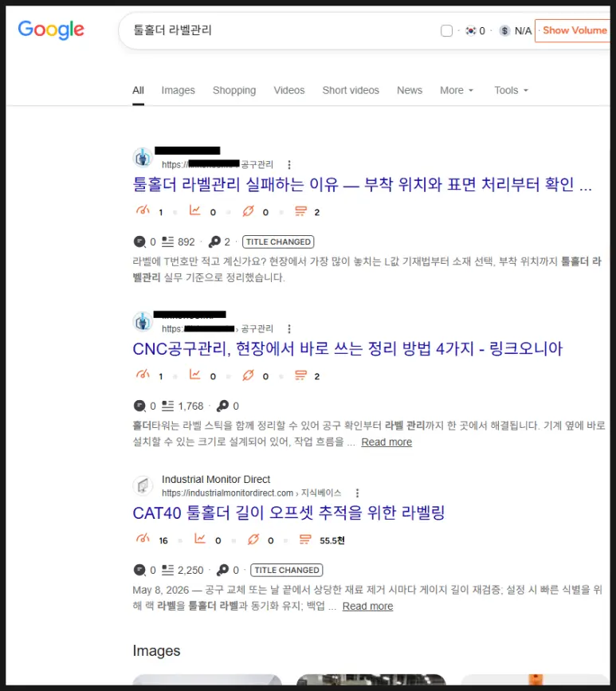Click Read more on the May 8, 2026 snippet
The width and height of the screenshot is (616, 691).
click(x=367, y=607)
